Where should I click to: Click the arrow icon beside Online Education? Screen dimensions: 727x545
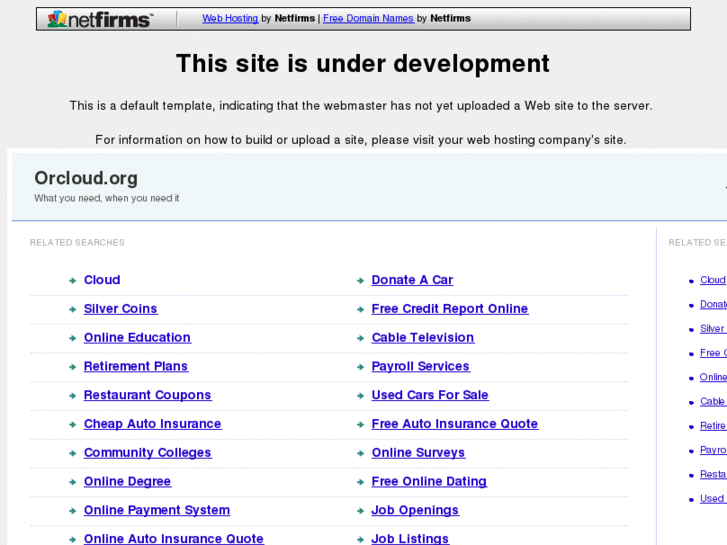(72, 338)
